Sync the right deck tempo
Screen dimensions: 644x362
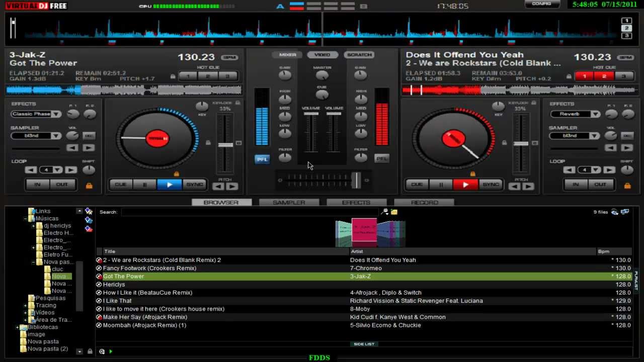click(x=491, y=185)
